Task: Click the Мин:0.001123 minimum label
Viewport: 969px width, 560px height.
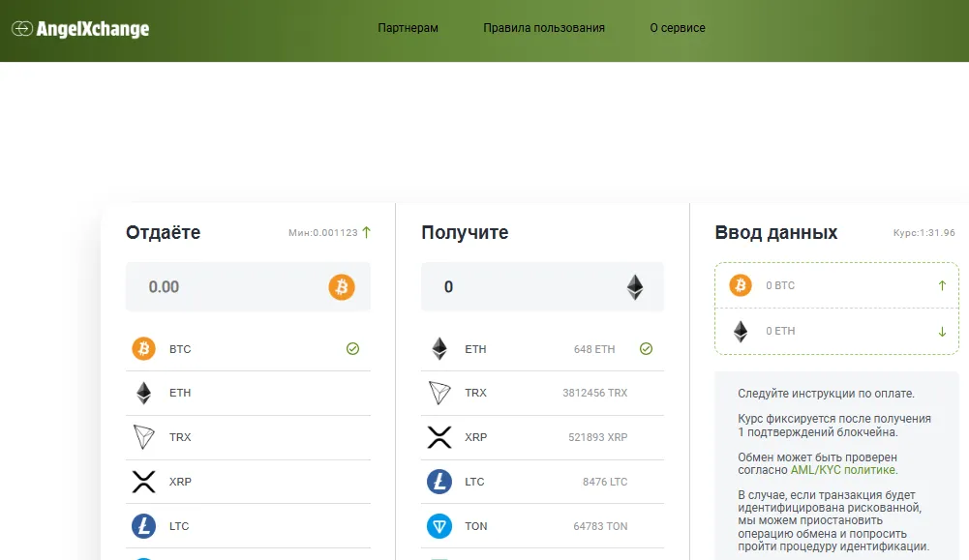Action: coord(323,233)
